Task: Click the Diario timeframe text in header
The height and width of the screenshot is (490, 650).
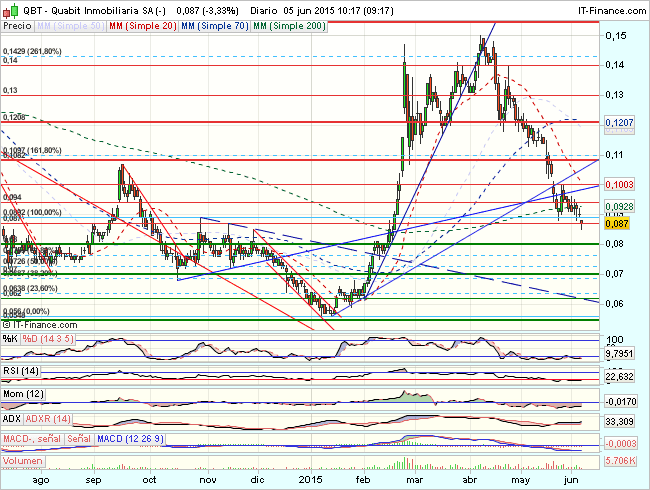Action: [264, 10]
